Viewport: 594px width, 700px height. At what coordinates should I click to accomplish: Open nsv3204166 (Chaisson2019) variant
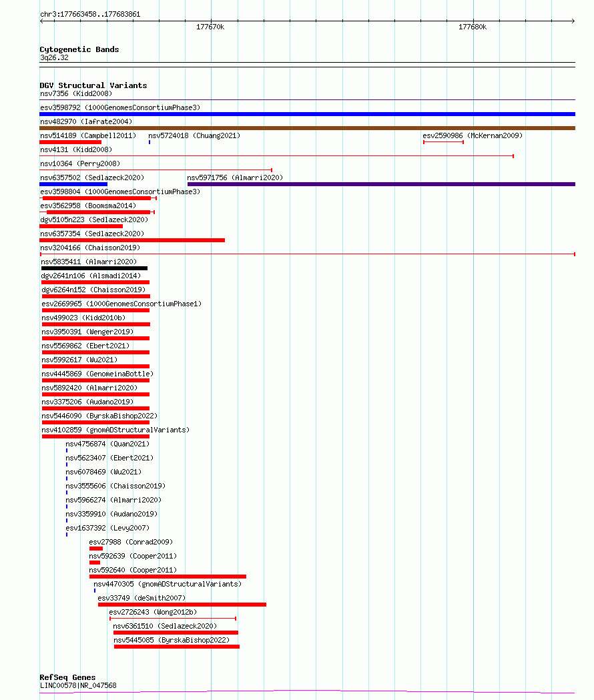[90, 248]
